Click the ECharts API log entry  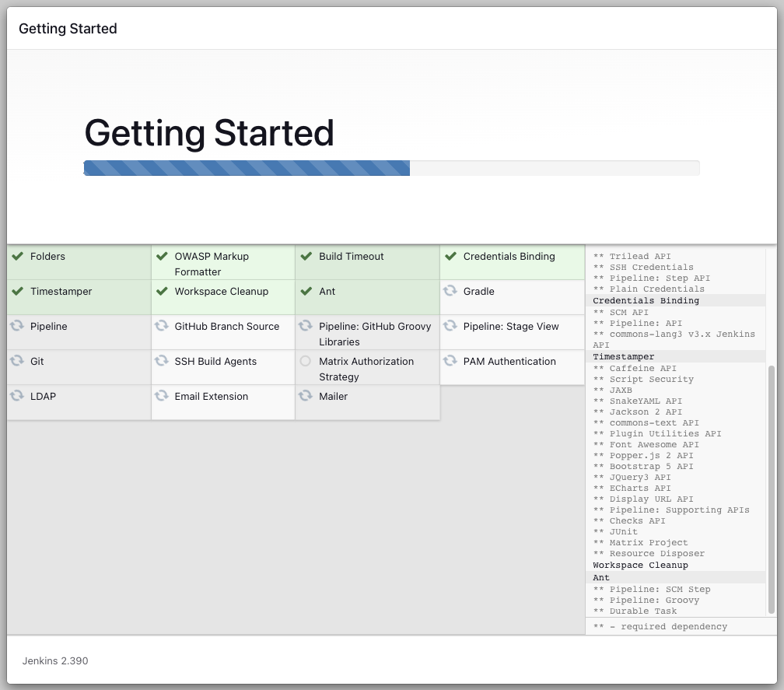[x=632, y=488]
